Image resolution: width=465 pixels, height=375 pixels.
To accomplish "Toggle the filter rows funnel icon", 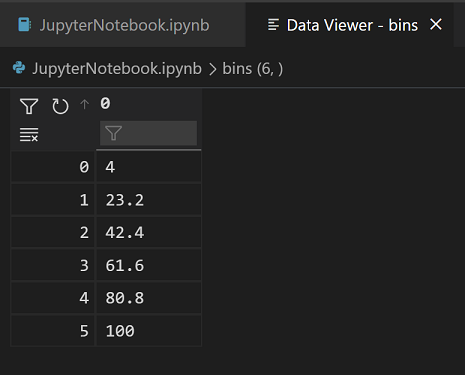I will click(29, 106).
